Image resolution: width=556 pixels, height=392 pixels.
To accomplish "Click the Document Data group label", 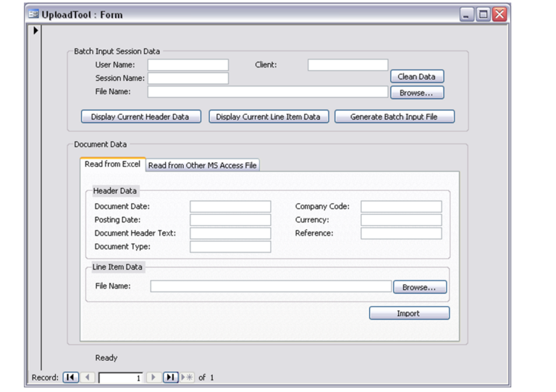I will tap(100, 145).
